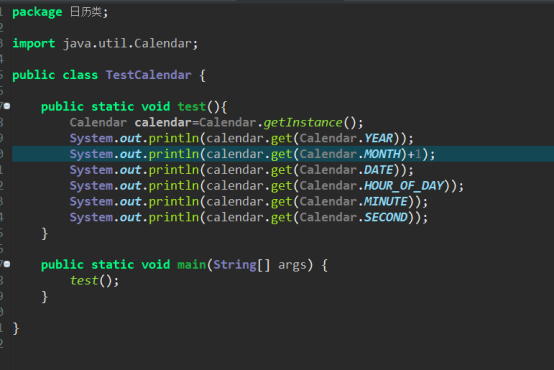Click println on the YEAR line
554x370 pixels.
pyautogui.click(x=174, y=139)
